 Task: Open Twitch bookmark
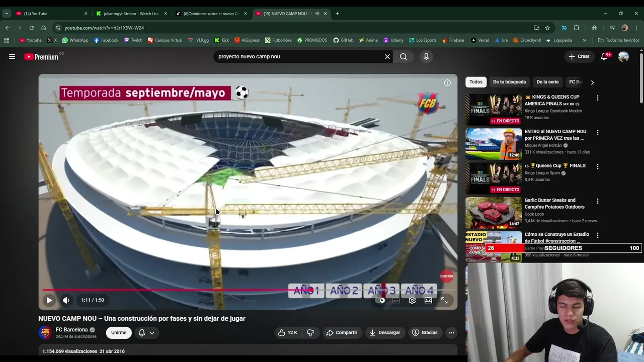tap(133, 40)
